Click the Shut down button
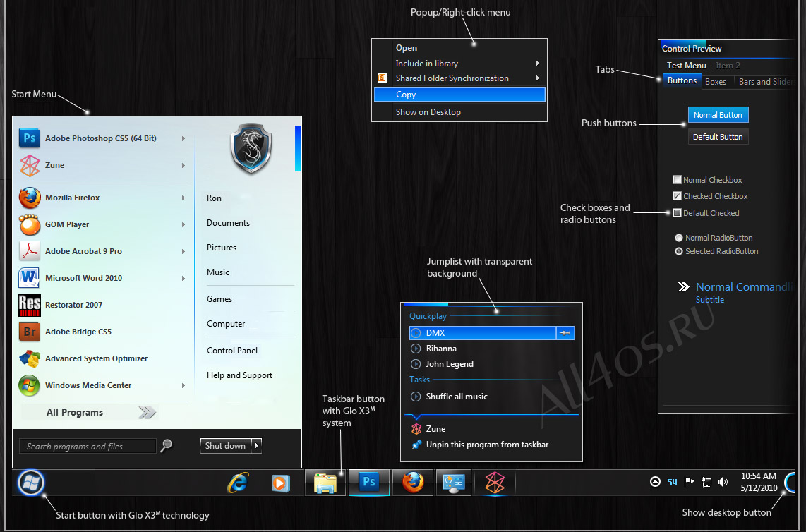 (226, 446)
